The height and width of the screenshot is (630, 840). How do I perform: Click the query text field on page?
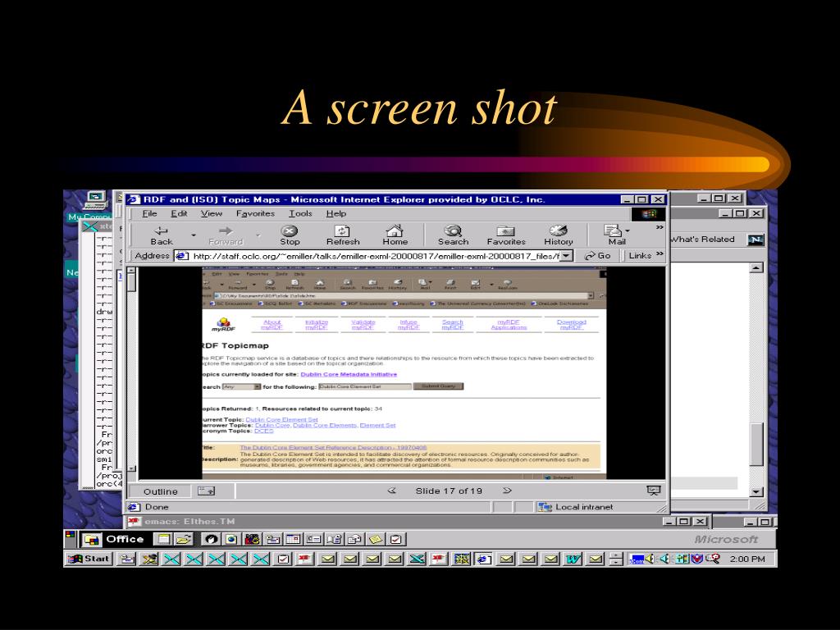coord(365,386)
